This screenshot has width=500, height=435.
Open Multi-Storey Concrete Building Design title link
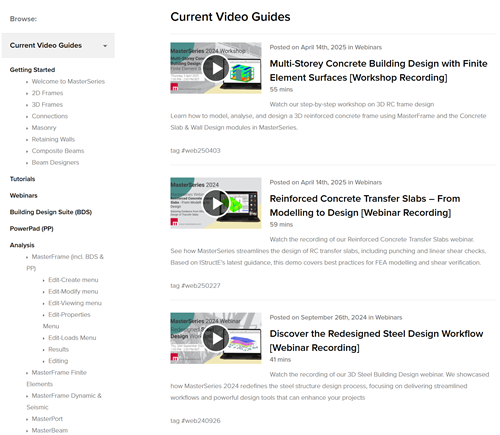378,70
